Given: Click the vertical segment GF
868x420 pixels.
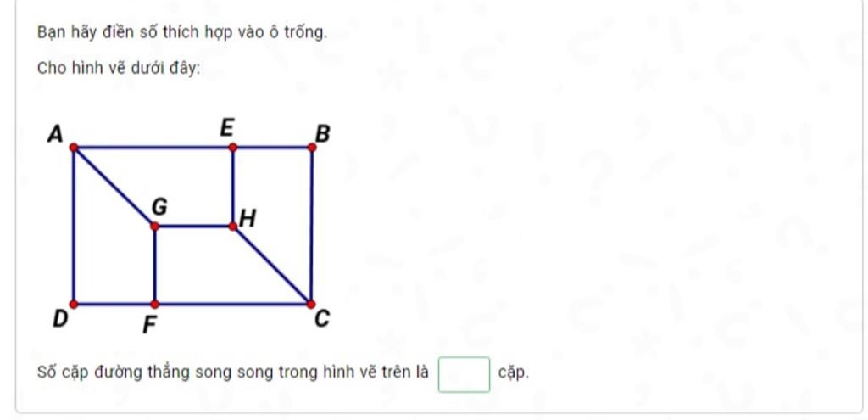Looking at the screenshot, I should [x=155, y=266].
